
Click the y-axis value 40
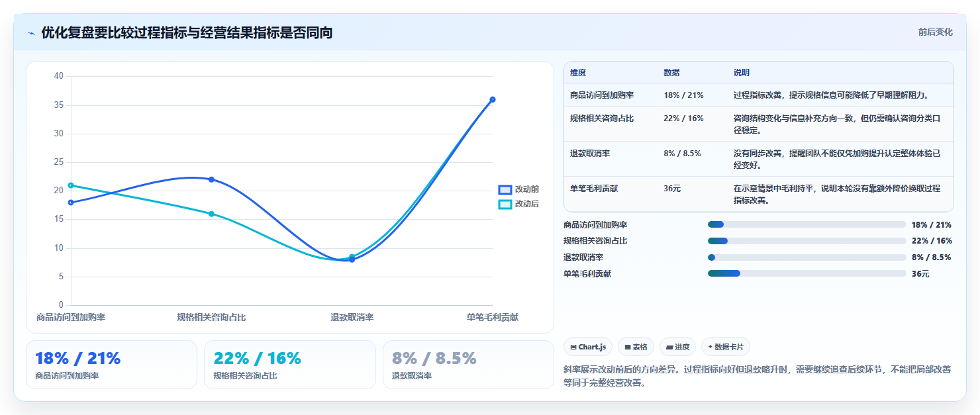pyautogui.click(x=58, y=76)
